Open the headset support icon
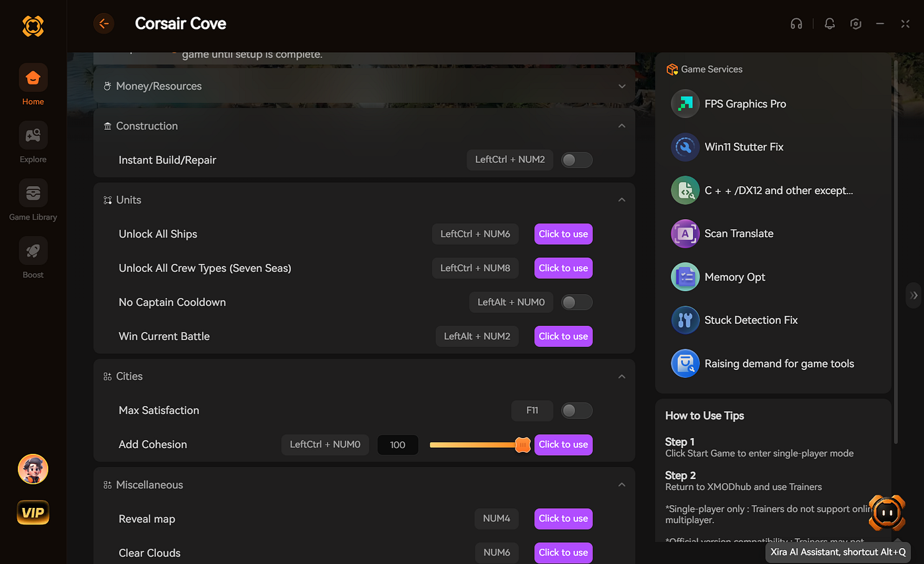Viewport: 924px width, 564px height. tap(797, 24)
